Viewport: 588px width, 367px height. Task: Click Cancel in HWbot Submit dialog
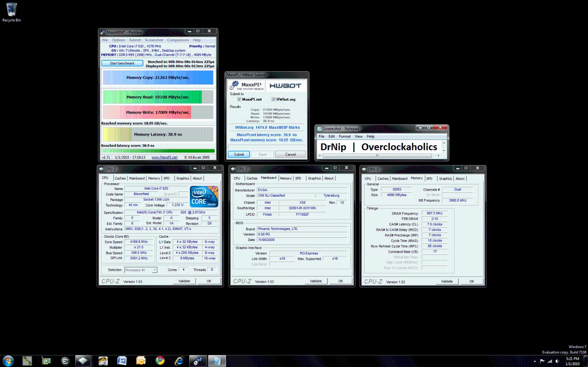[x=290, y=154]
